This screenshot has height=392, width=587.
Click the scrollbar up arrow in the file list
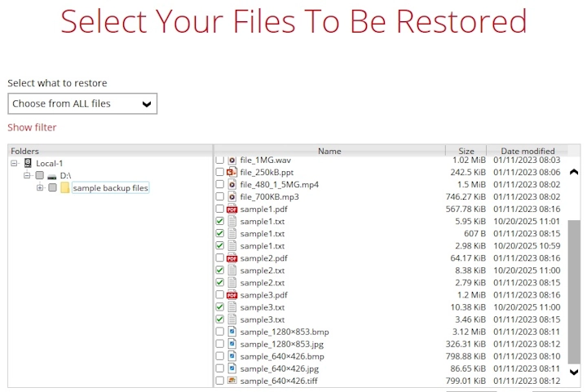(574, 172)
